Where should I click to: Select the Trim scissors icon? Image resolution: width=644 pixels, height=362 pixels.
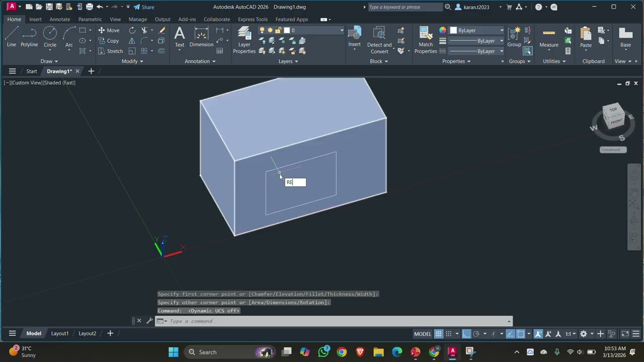pos(144,30)
